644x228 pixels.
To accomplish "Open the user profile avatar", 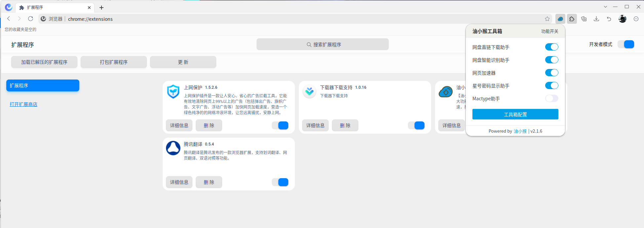I will [x=623, y=19].
